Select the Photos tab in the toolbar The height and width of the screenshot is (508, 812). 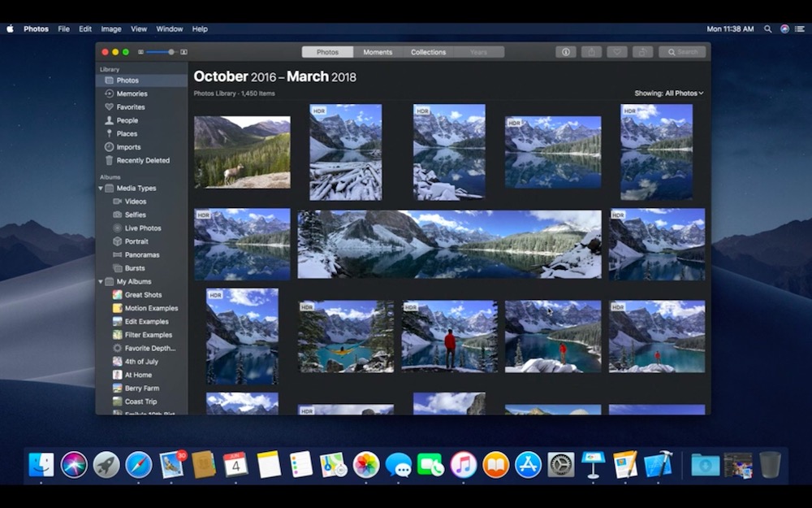[328, 52]
